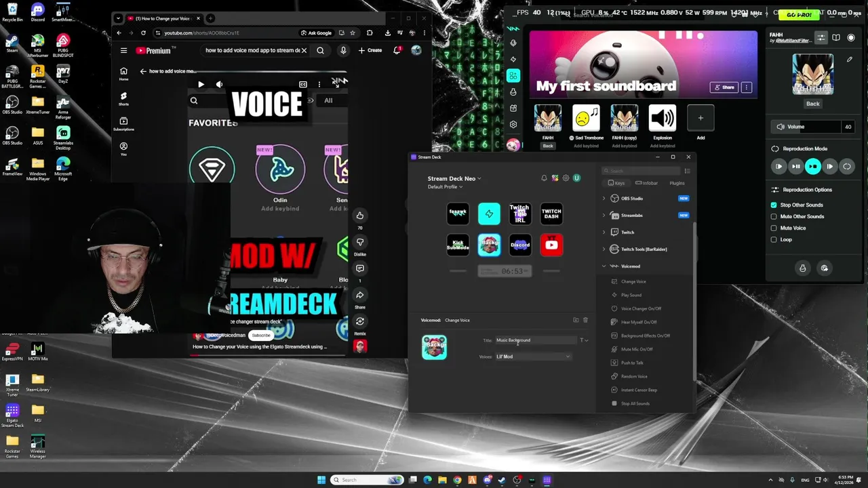868x488 pixels.
Task: Open the Voicemod voicelab flask sidebar icon
Action: point(513,91)
